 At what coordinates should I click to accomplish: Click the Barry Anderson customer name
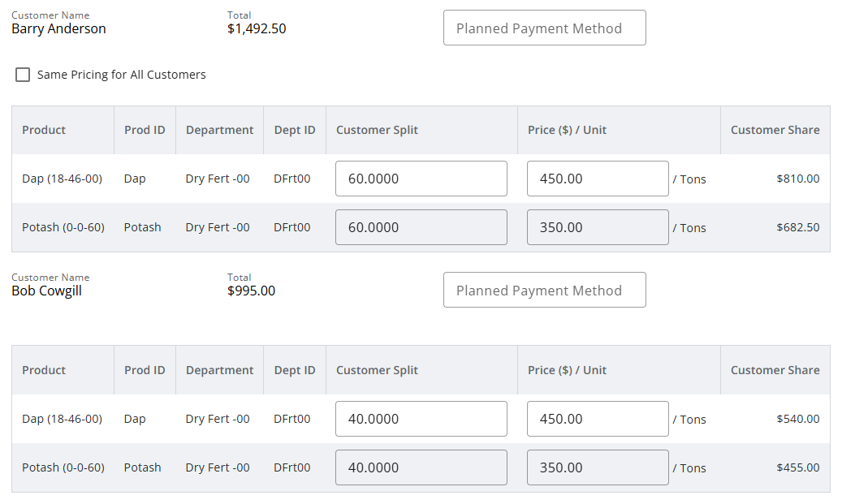coord(58,29)
